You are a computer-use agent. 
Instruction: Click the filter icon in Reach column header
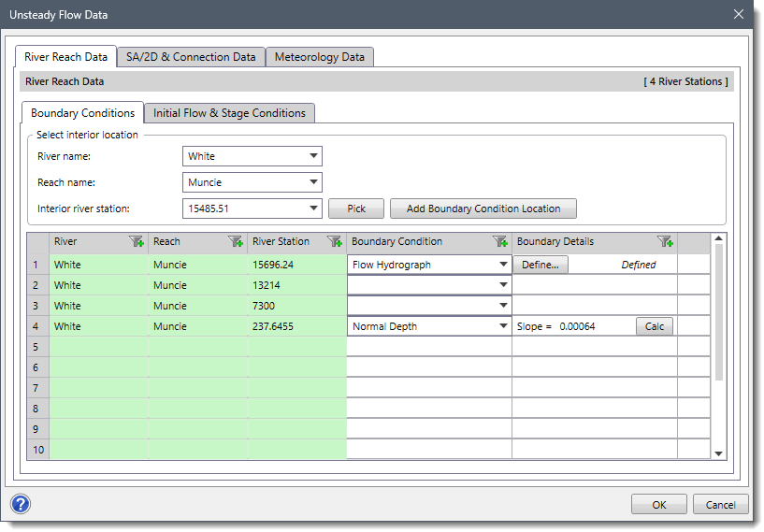tap(236, 241)
